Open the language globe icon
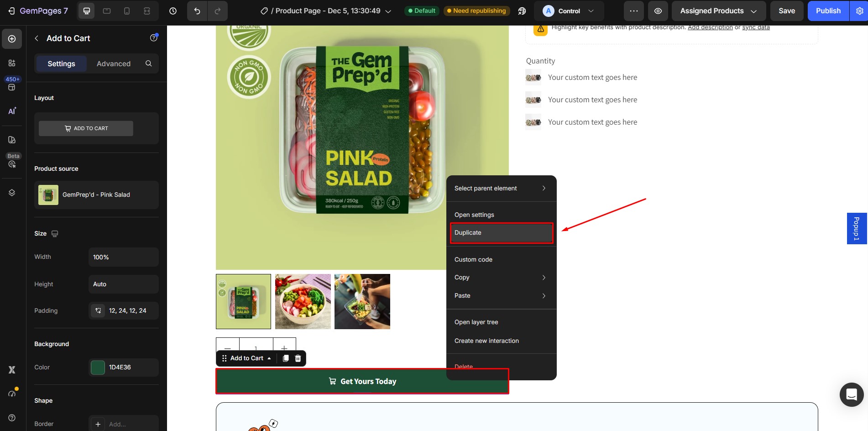868x431 pixels. [x=522, y=11]
